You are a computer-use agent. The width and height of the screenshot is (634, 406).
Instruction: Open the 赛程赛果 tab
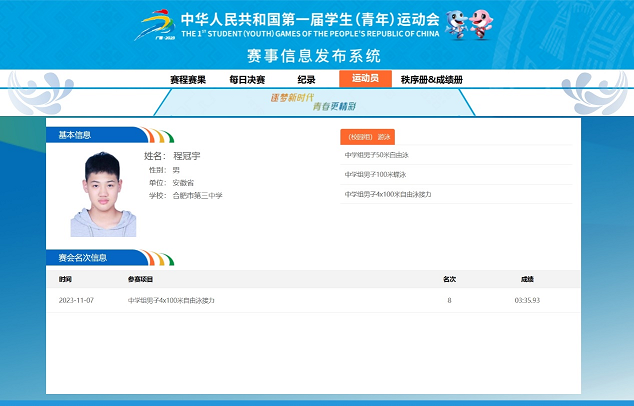188,79
